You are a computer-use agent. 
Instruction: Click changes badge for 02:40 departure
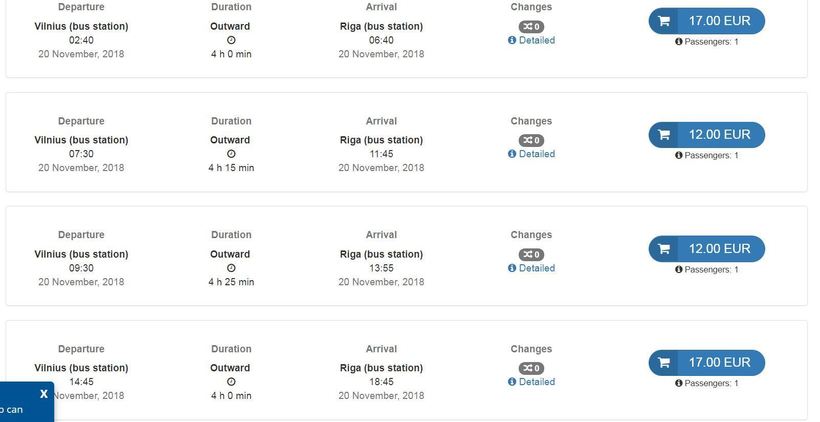point(531,26)
